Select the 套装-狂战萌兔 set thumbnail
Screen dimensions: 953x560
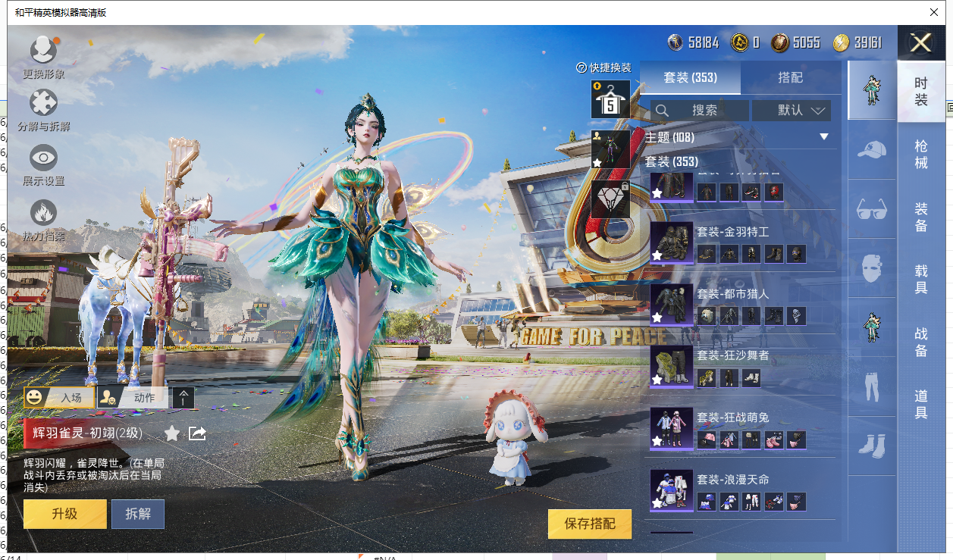[672, 428]
